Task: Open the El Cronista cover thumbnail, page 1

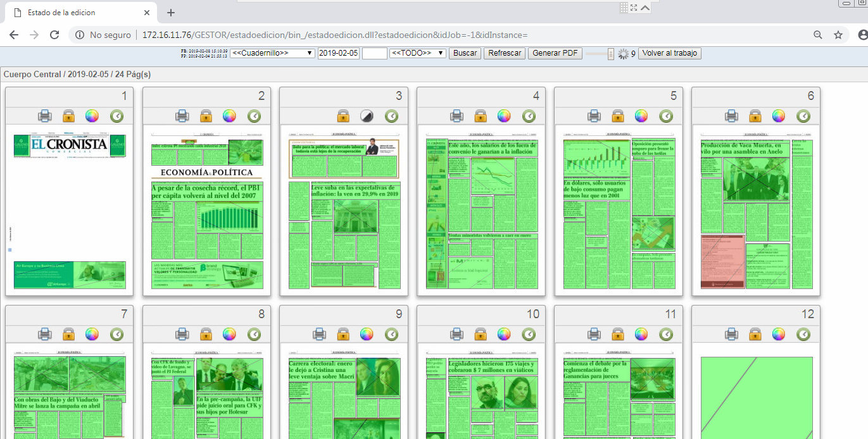Action: (x=69, y=210)
